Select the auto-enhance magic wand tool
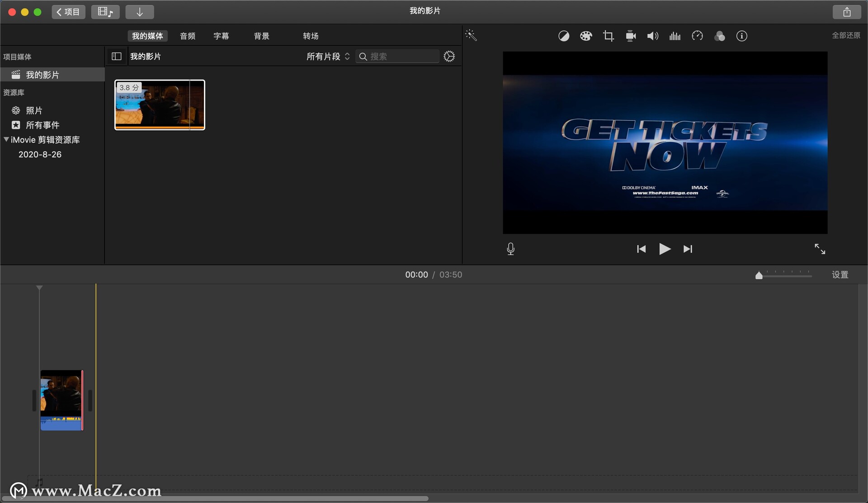The image size is (868, 503). 472,35
